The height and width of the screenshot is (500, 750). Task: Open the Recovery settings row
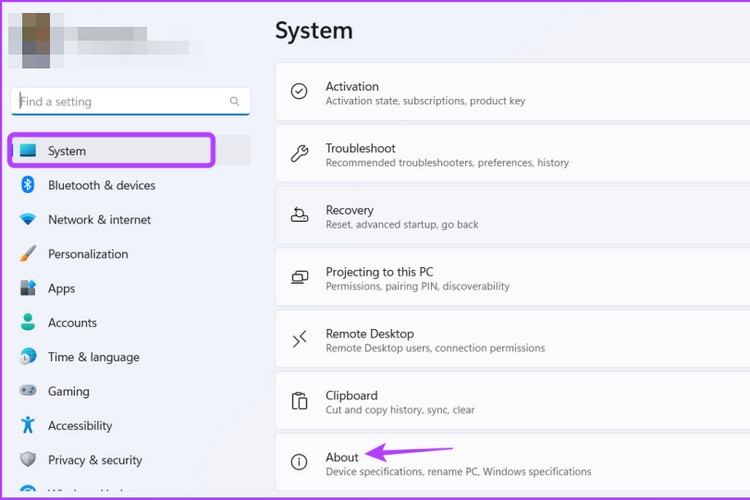tap(512, 215)
